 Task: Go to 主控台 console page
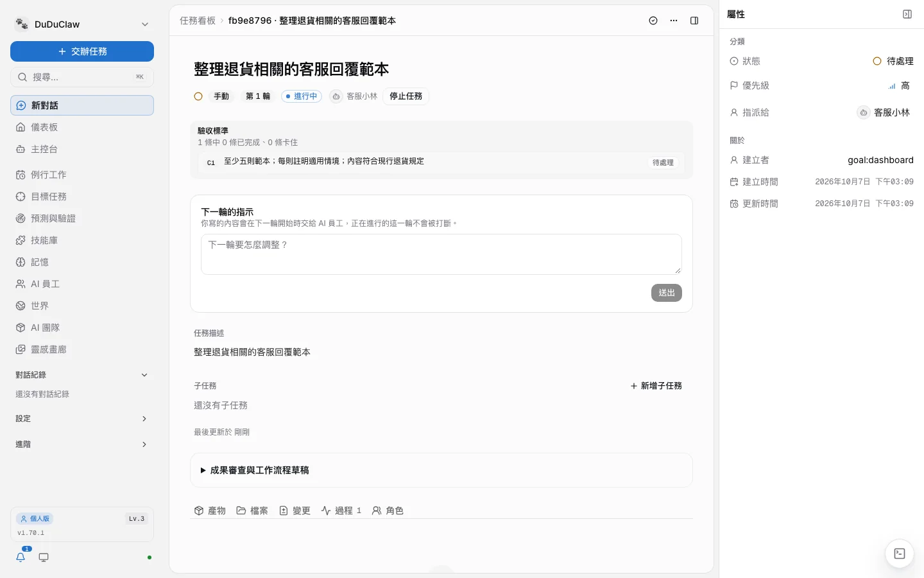coord(82,149)
